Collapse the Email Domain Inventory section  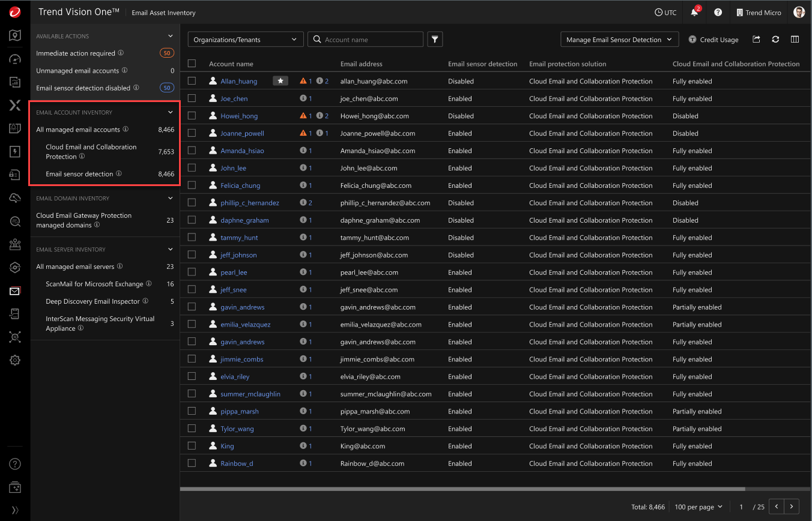point(172,198)
